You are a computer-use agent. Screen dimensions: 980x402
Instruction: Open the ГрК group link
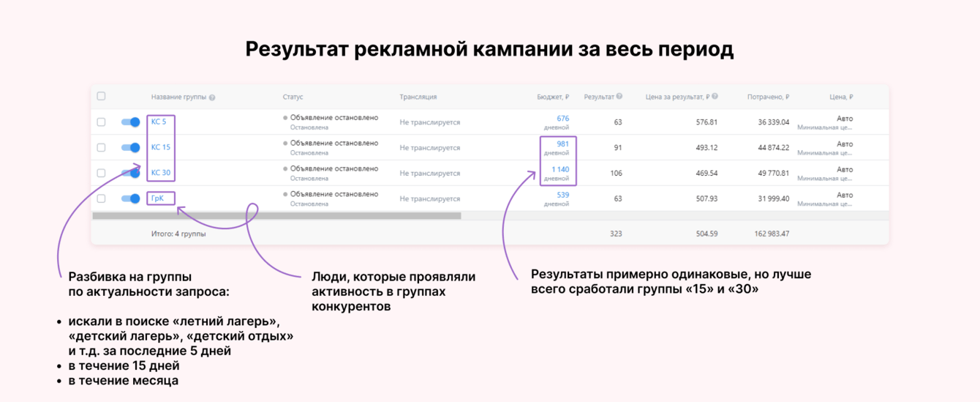pyautogui.click(x=157, y=198)
